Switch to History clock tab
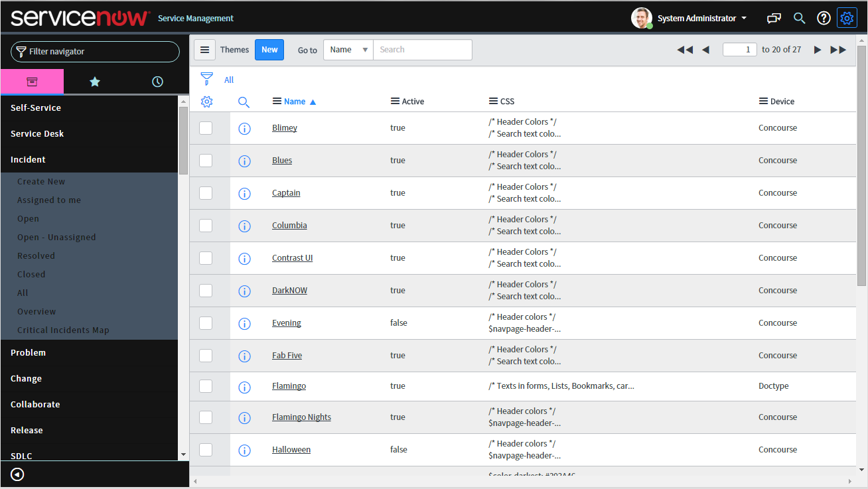 coord(157,82)
